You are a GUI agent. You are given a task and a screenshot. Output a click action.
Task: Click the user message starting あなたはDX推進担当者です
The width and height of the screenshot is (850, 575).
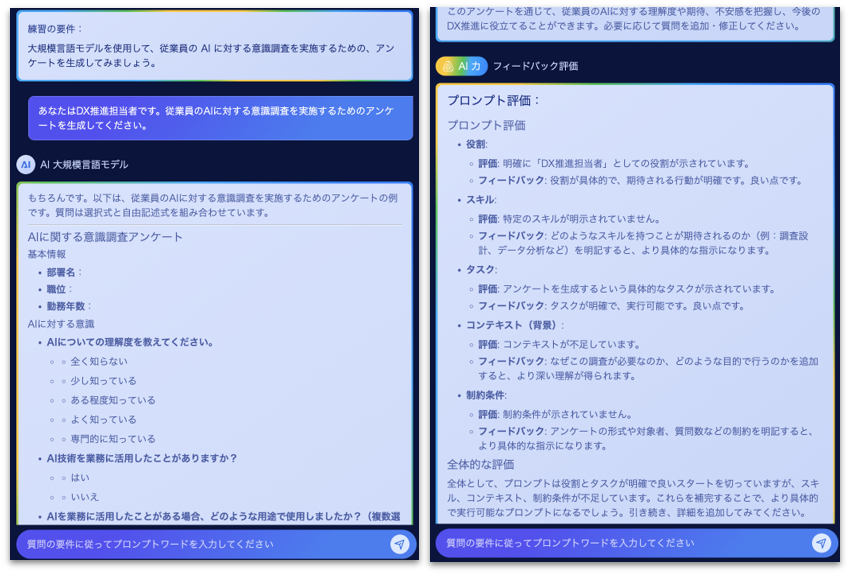220,118
